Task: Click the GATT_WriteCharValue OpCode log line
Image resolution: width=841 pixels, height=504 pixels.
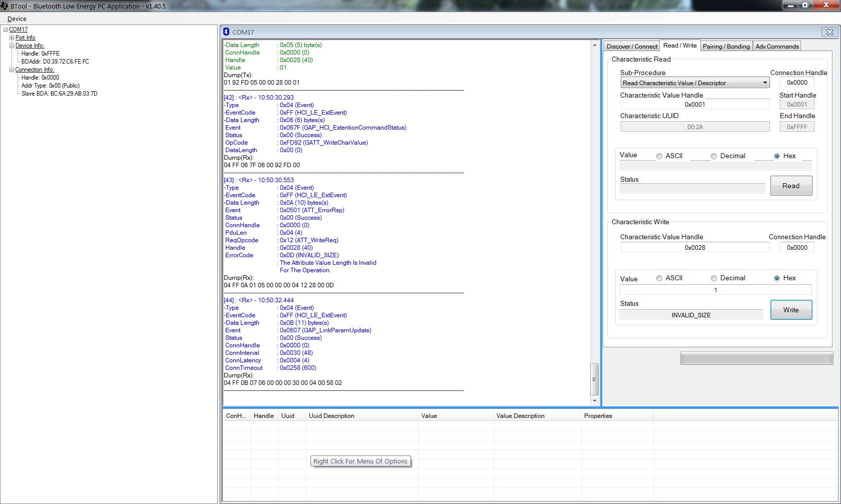Action: tap(296, 143)
